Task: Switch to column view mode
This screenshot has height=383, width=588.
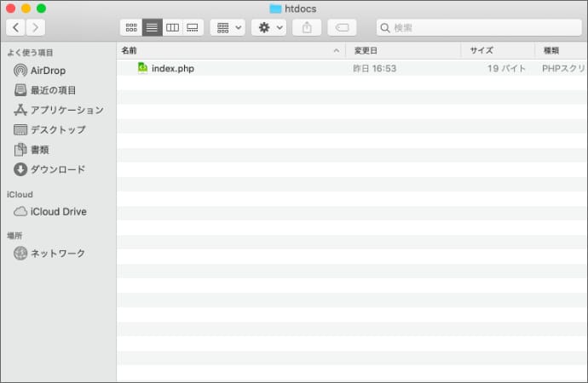Action: 172,27
